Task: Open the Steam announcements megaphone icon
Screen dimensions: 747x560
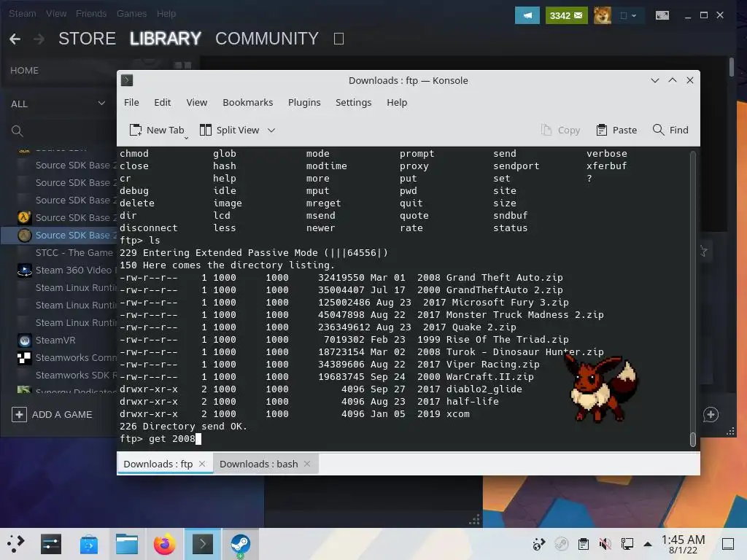Action: pyautogui.click(x=527, y=15)
